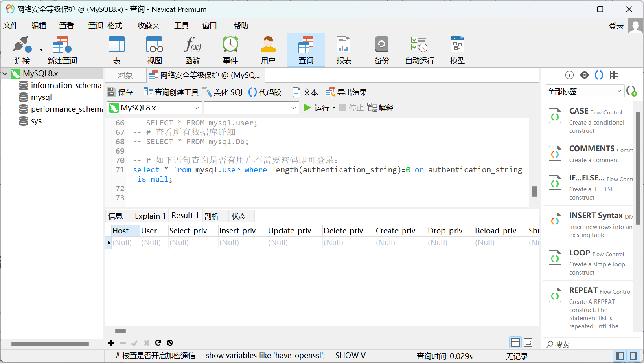Screen dimensions: 644x363
Task: Click 美化 SQL beautify button
Action: tap(223, 92)
